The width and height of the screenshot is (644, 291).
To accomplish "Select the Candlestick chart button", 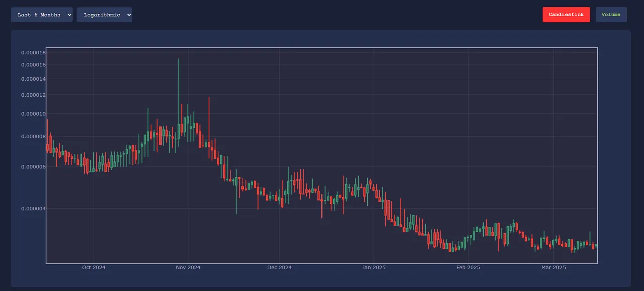I will (x=566, y=15).
